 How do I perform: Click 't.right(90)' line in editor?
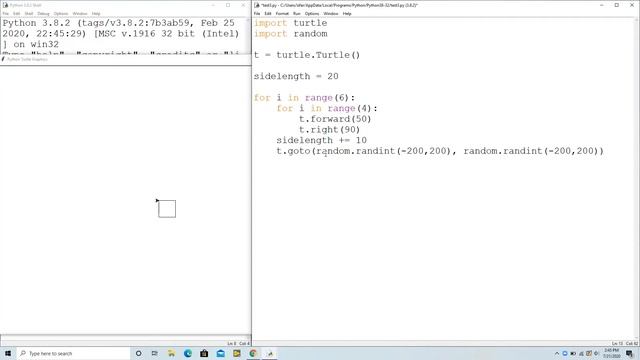tap(329, 130)
